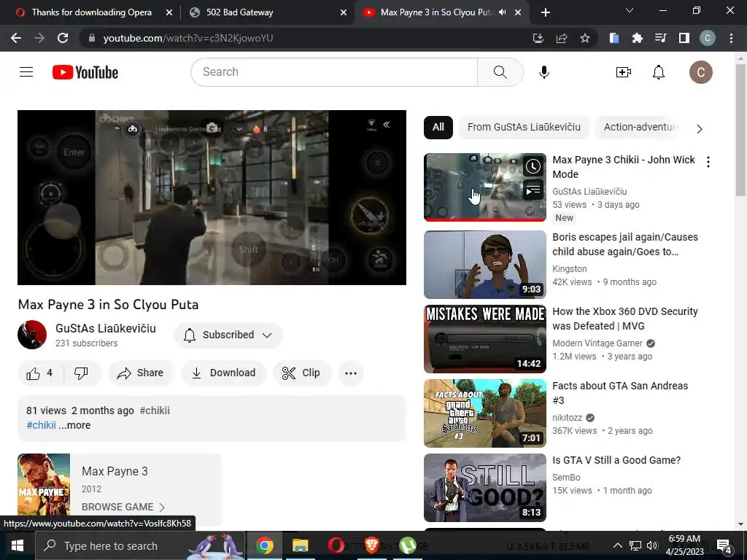This screenshot has height=560, width=747.
Task: Show hidden system tray icons
Action: (x=617, y=545)
